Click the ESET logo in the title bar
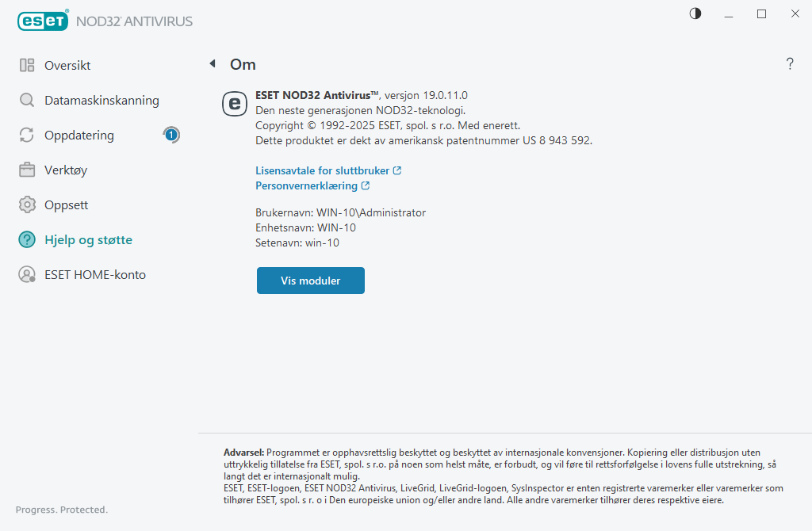The height and width of the screenshot is (531, 812). coord(43,21)
